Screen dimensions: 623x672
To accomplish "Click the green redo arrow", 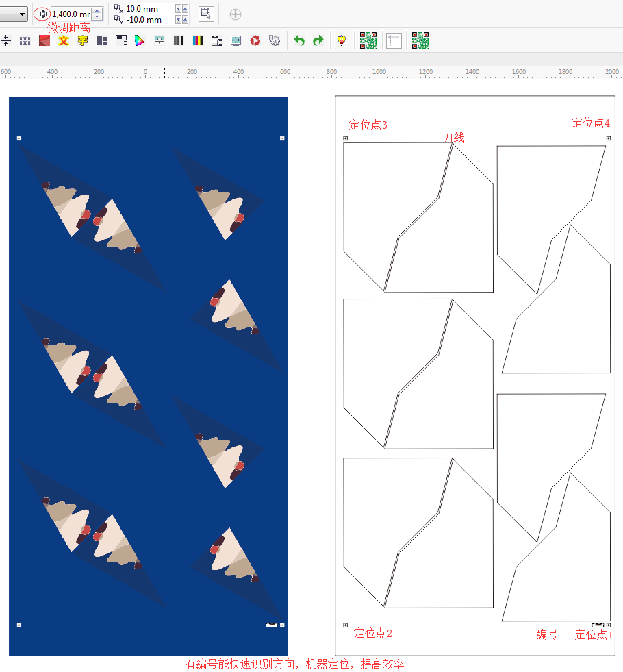I will (x=318, y=41).
